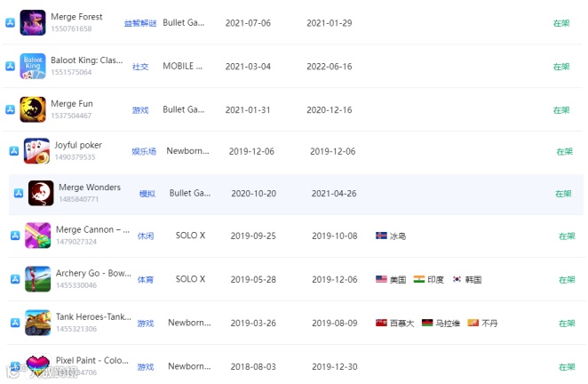This screenshot has width=588, height=384.
Task: Click the Iceland flag for Merge Cannon
Action: pos(381,236)
